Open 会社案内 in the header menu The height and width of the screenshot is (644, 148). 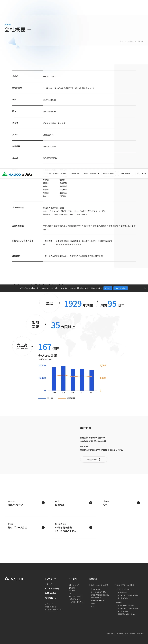pyautogui.click(x=56, y=174)
